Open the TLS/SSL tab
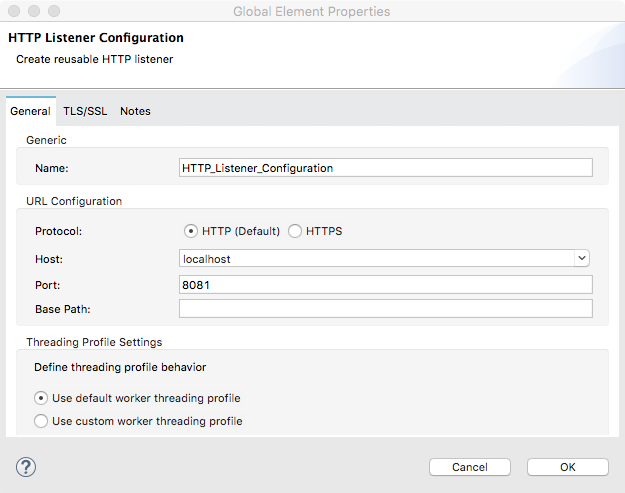625x493 pixels. [x=85, y=111]
